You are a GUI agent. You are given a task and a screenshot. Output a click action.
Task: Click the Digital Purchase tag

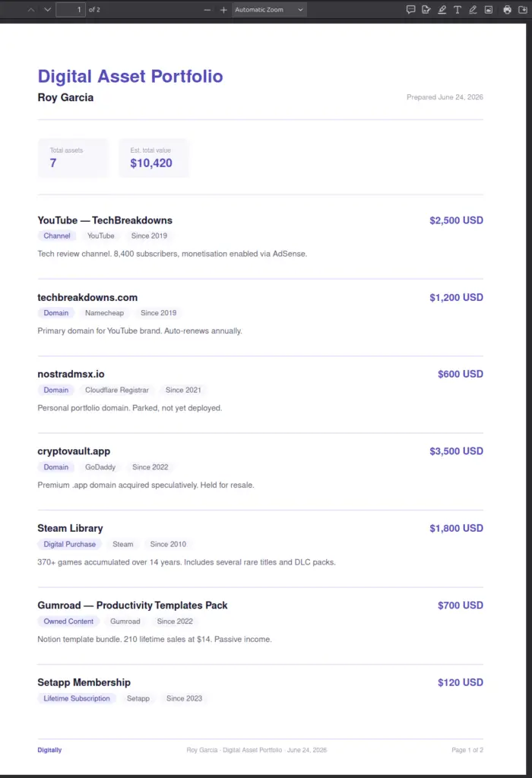pyautogui.click(x=69, y=544)
